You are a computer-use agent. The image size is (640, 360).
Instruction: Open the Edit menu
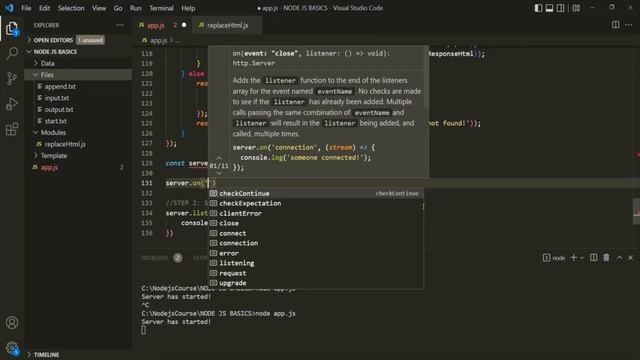click(x=44, y=8)
